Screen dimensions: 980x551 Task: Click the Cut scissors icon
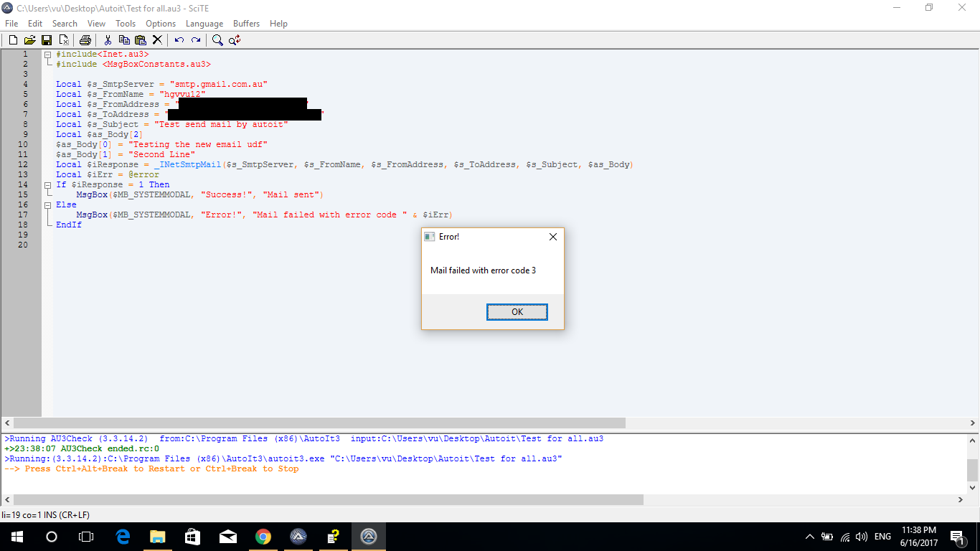pos(108,40)
